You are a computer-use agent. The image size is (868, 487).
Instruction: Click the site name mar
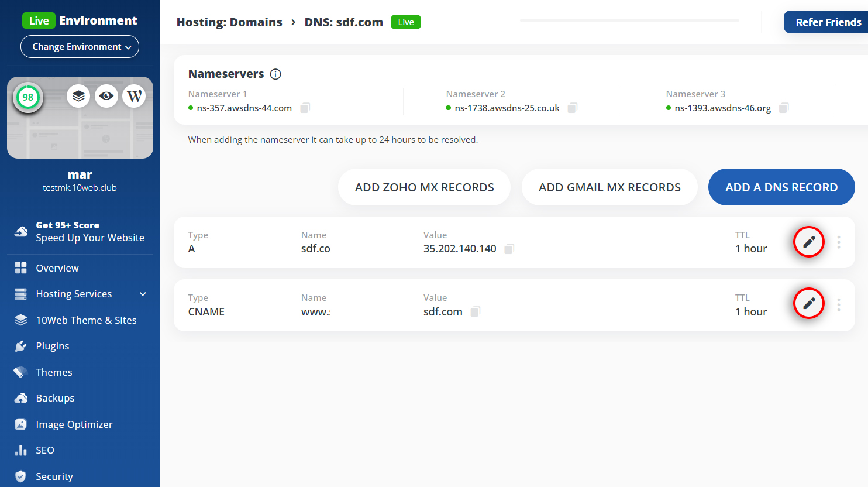(80, 174)
